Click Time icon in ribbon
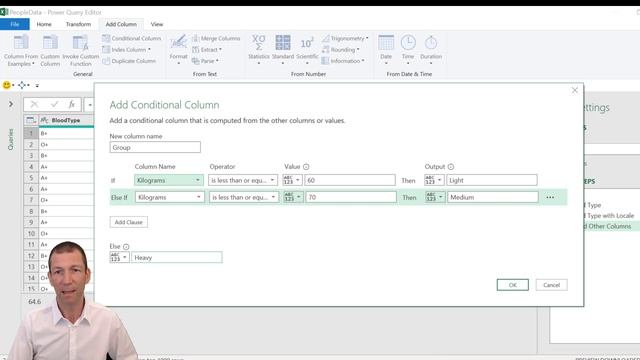640x360 pixels. click(x=408, y=49)
